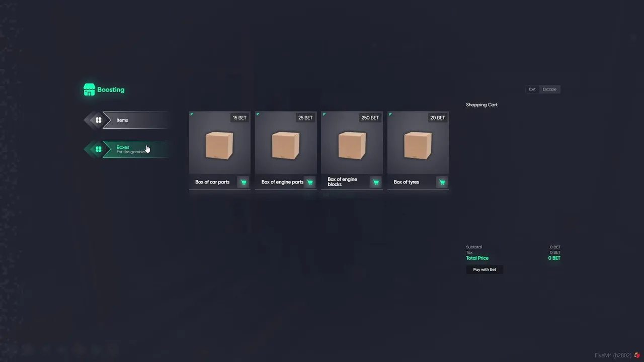Add Box of tyres to cart
This screenshot has height=362, width=644.
pyautogui.click(x=442, y=182)
